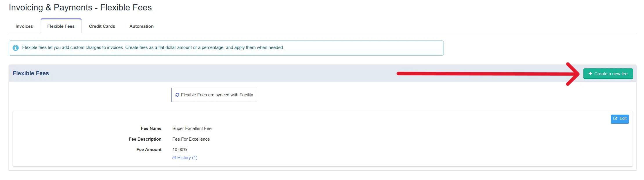Viewport: 644px width, 180px height.
Task: Click the fee amount value 10.00%
Action: click(180, 150)
